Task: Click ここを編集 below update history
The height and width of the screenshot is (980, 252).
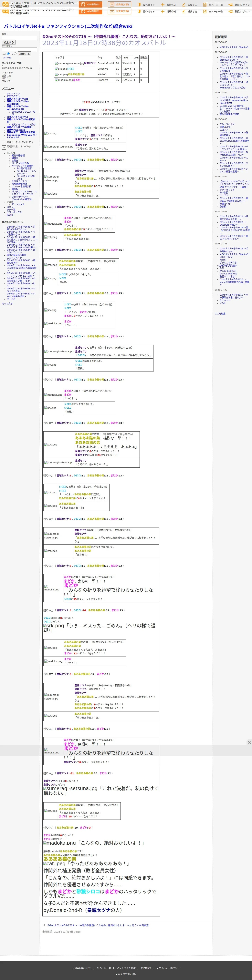Action: (220, 313)
